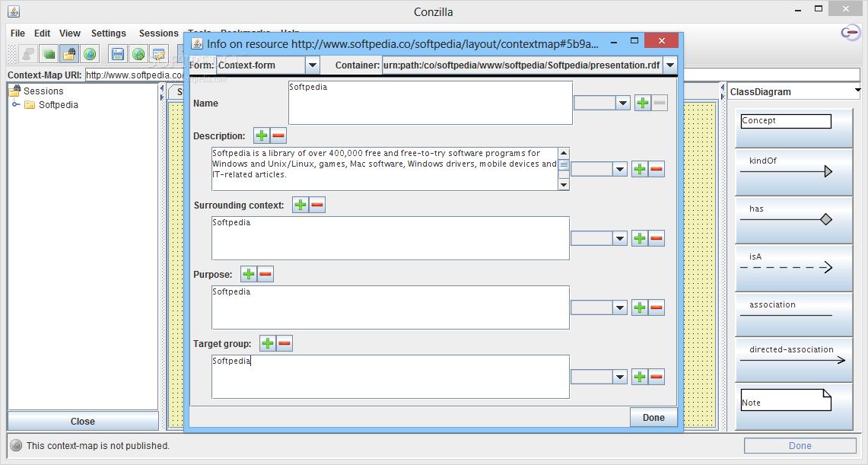Screen dimensions: 868x465
Task: Click into the Purpose text field
Action: click(390, 307)
